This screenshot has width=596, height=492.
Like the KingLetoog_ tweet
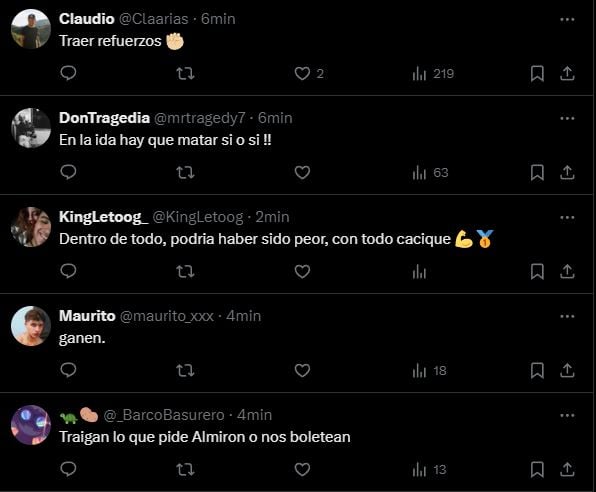click(x=302, y=271)
